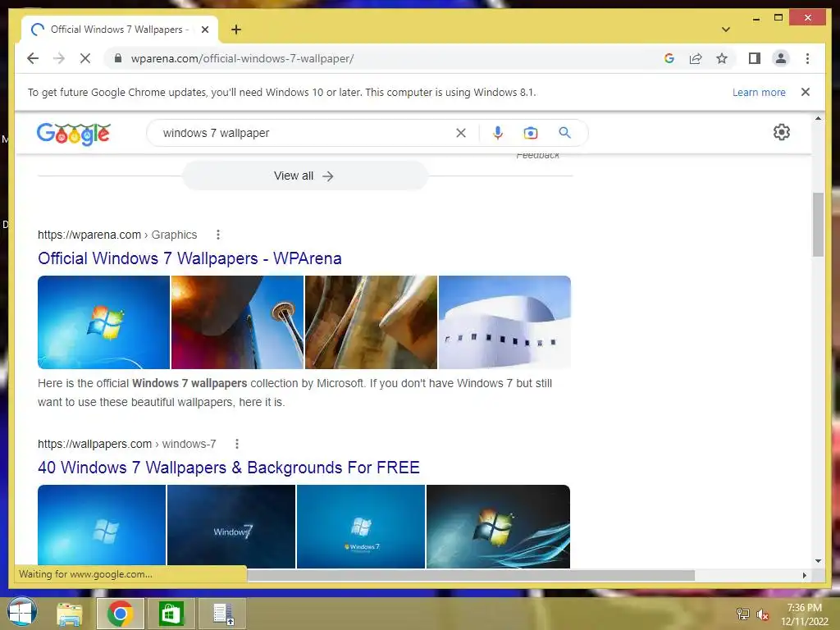Screen dimensions: 840x630
Task: Open the dark blue Windows 7 text thumbnail
Action: click(x=231, y=526)
